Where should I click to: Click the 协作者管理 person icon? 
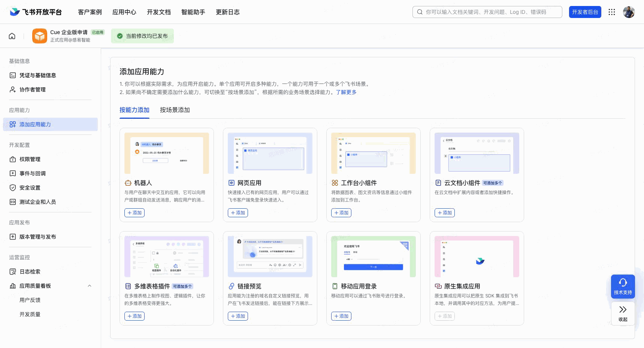[x=13, y=90]
